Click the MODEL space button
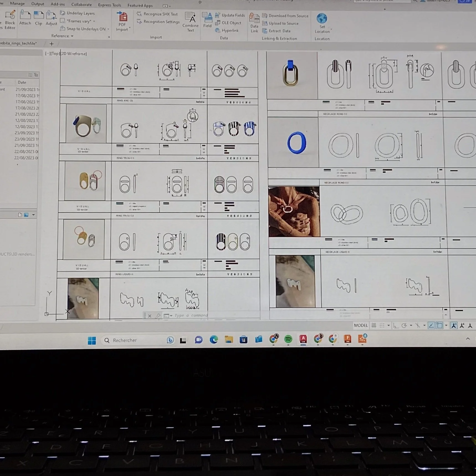476x476 pixels. coord(361,326)
